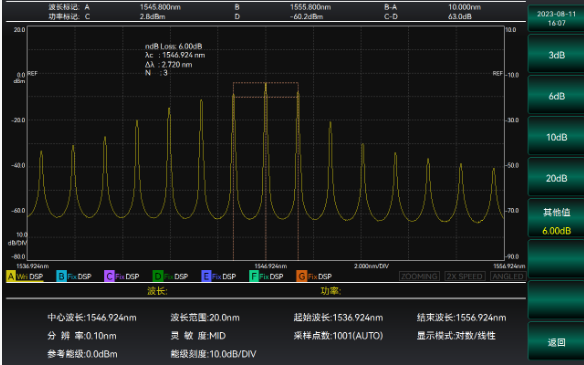Open the 功率 power tab
The height and width of the screenshot is (365, 584).
tap(331, 291)
